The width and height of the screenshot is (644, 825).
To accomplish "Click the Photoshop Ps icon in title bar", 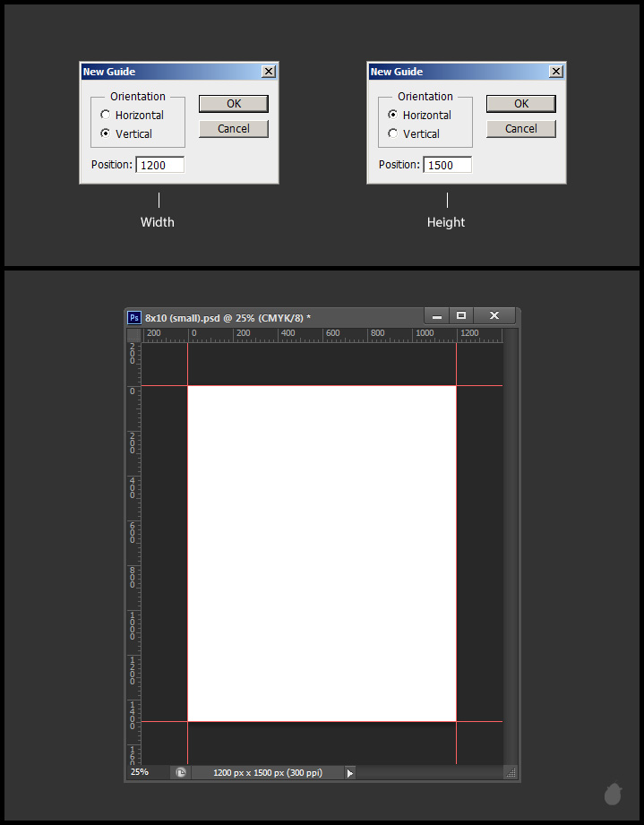I will (134, 317).
